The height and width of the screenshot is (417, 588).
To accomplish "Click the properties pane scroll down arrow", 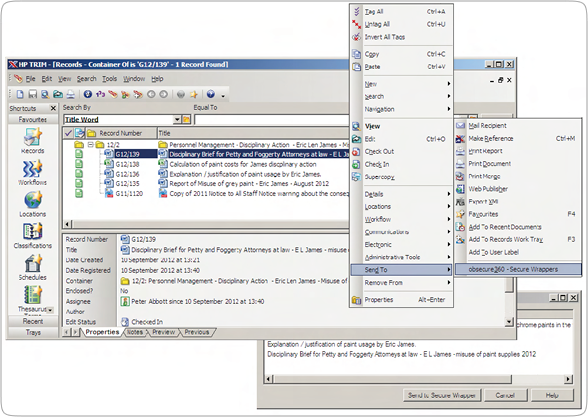I will coord(509,322).
